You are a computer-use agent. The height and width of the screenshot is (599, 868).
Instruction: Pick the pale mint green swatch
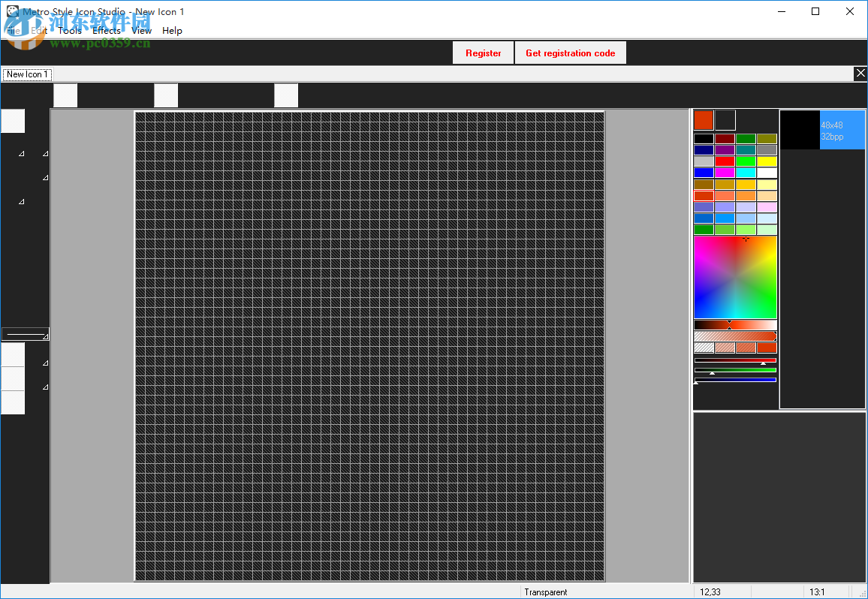[x=767, y=230]
